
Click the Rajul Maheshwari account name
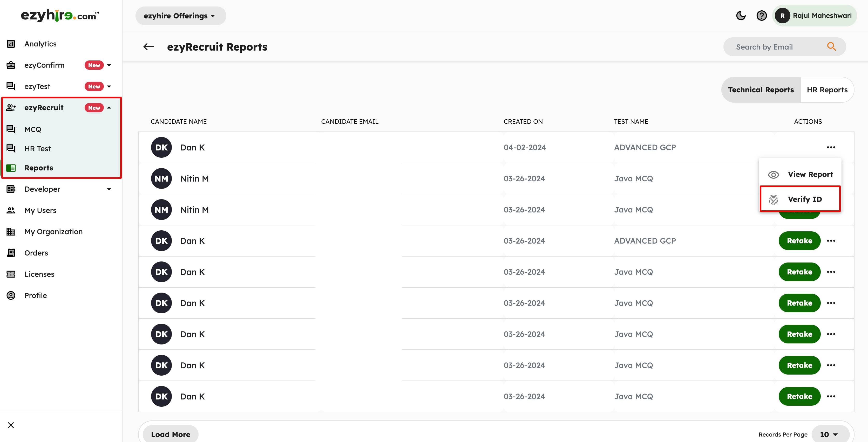(822, 16)
